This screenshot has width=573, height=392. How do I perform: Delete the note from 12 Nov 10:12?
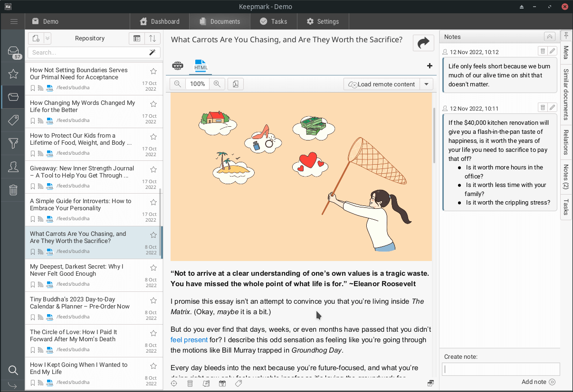(x=543, y=51)
